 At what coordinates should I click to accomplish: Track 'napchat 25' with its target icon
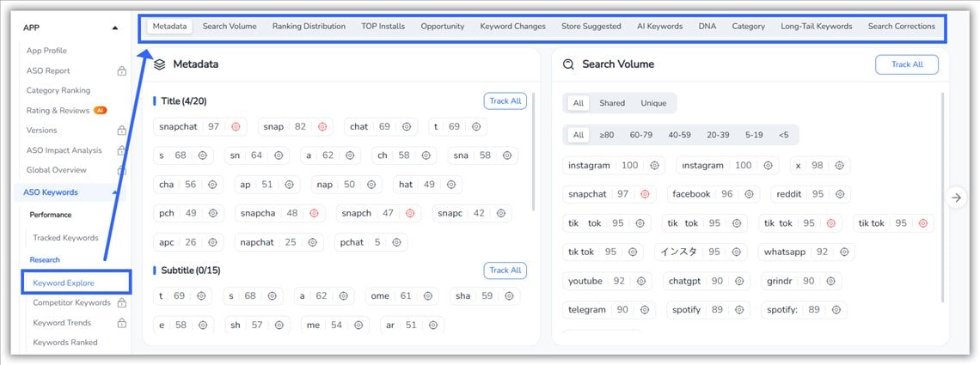click(313, 242)
